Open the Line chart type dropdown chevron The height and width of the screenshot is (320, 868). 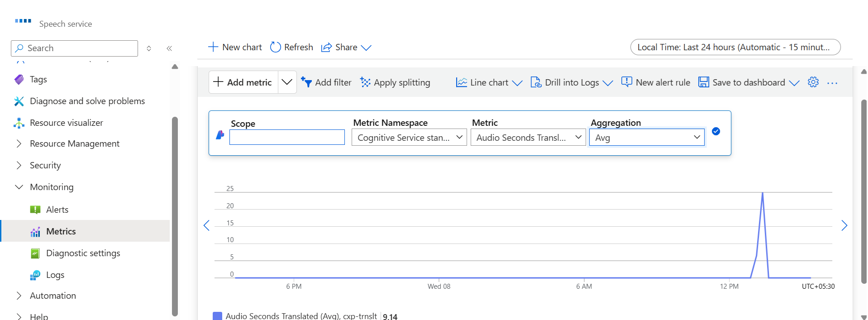click(x=517, y=83)
